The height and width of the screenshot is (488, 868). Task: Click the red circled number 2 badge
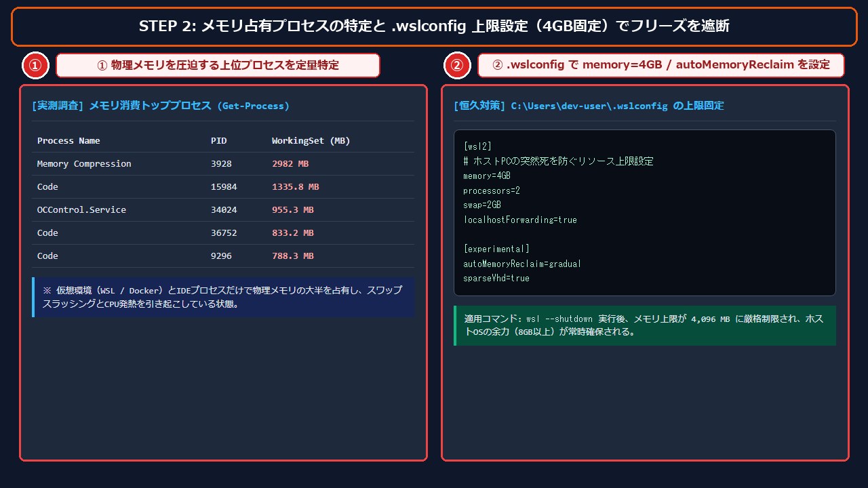457,66
